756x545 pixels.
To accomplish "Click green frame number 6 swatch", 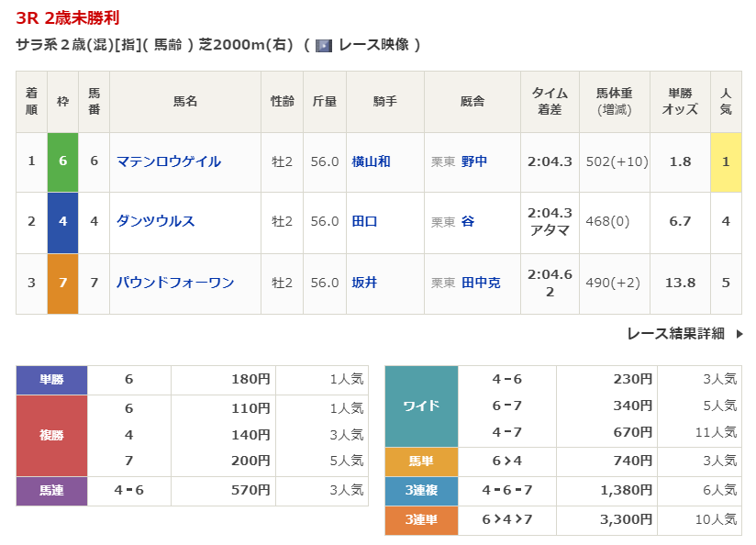I will click(x=62, y=161).
